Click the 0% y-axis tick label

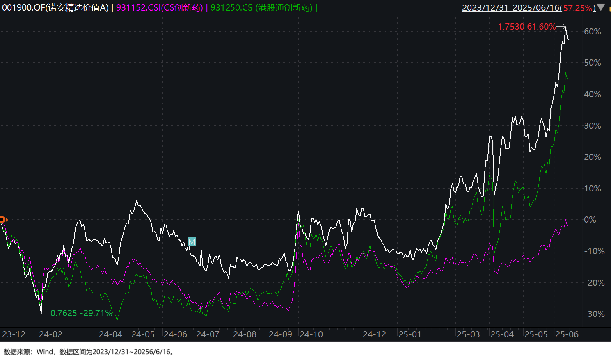click(590, 220)
